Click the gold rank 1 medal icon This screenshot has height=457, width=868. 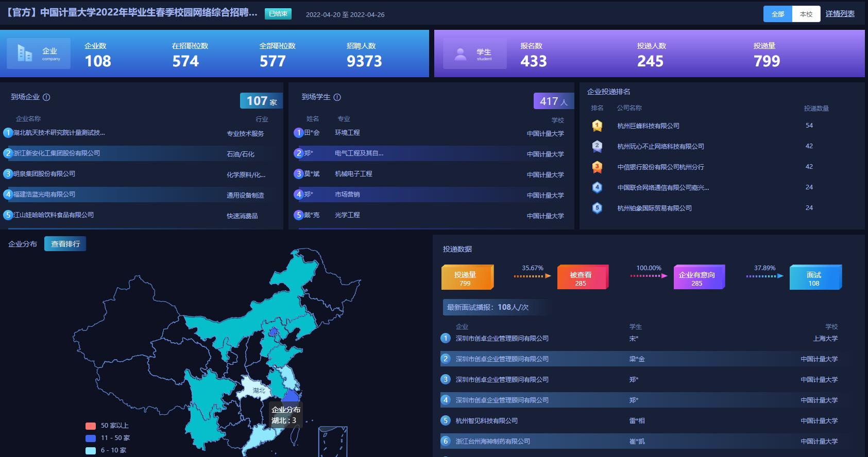click(x=597, y=126)
